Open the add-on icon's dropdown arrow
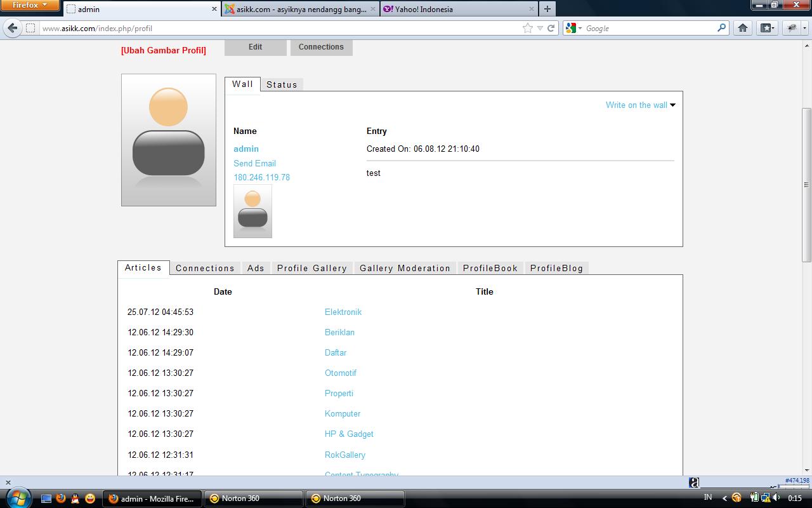The height and width of the screenshot is (508, 812). [x=804, y=28]
